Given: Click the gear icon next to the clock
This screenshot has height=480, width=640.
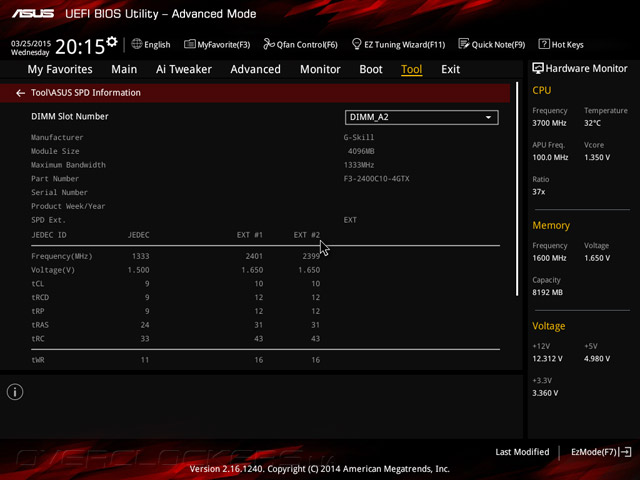Looking at the screenshot, I should (112, 42).
